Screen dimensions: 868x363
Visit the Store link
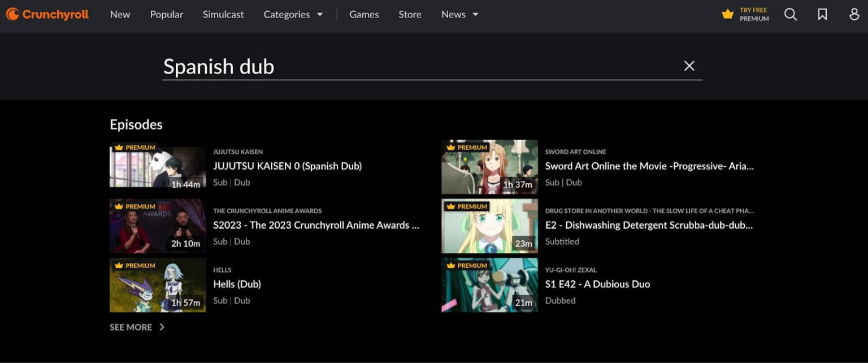[410, 15]
